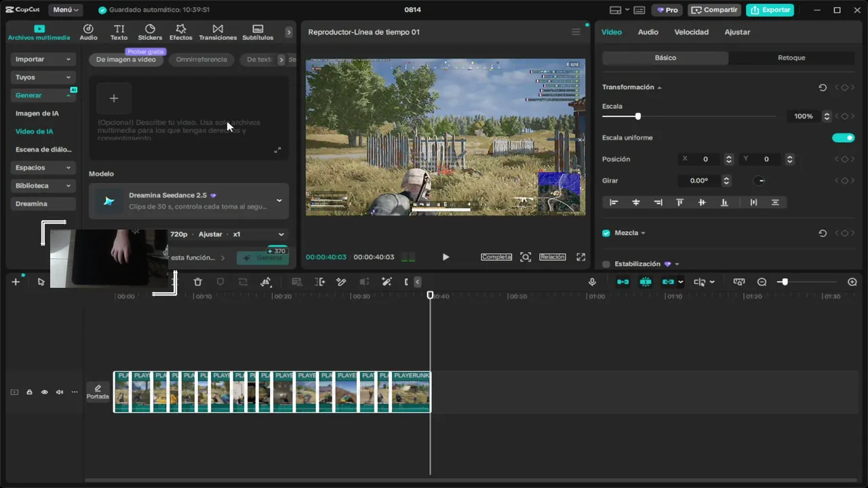868x488 pixels.
Task: Select the Omnirreferencia tab
Action: (201, 60)
